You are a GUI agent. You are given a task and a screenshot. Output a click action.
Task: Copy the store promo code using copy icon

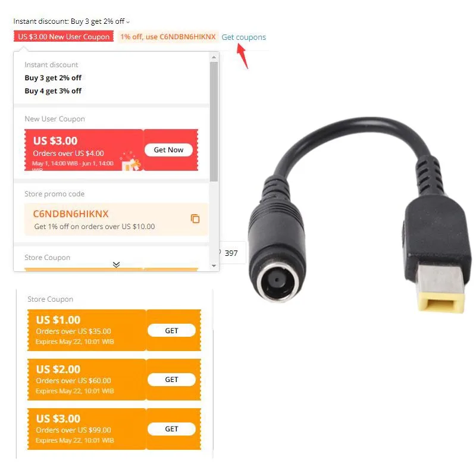(x=195, y=218)
